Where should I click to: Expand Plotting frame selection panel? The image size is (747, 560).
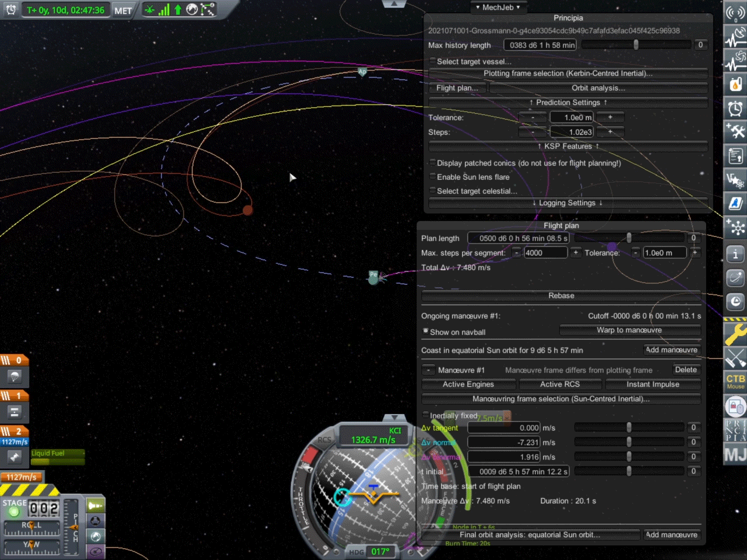coord(568,73)
